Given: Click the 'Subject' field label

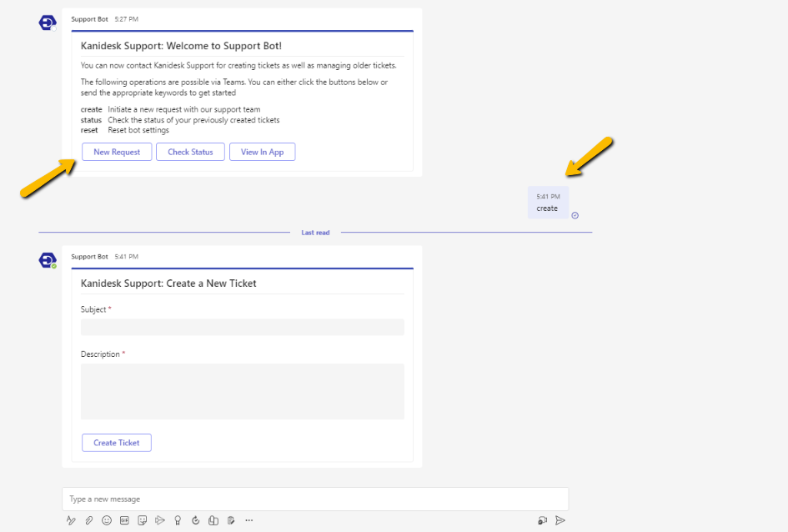Looking at the screenshot, I should (x=93, y=309).
